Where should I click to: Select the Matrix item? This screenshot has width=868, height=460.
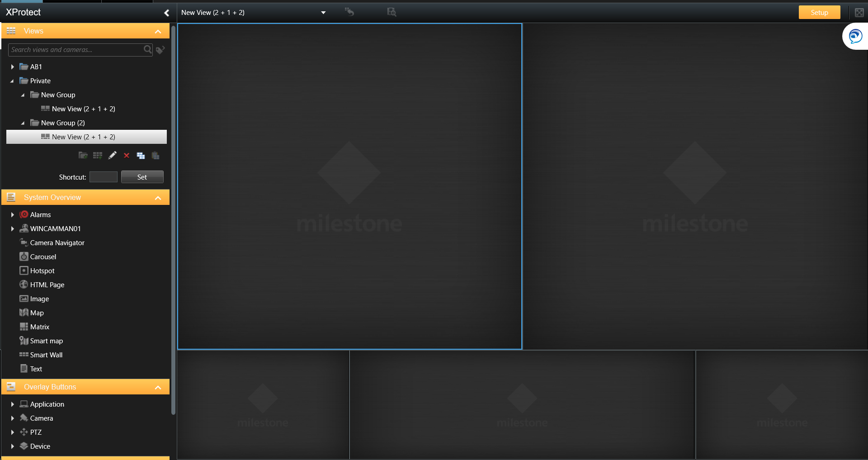(x=40, y=327)
